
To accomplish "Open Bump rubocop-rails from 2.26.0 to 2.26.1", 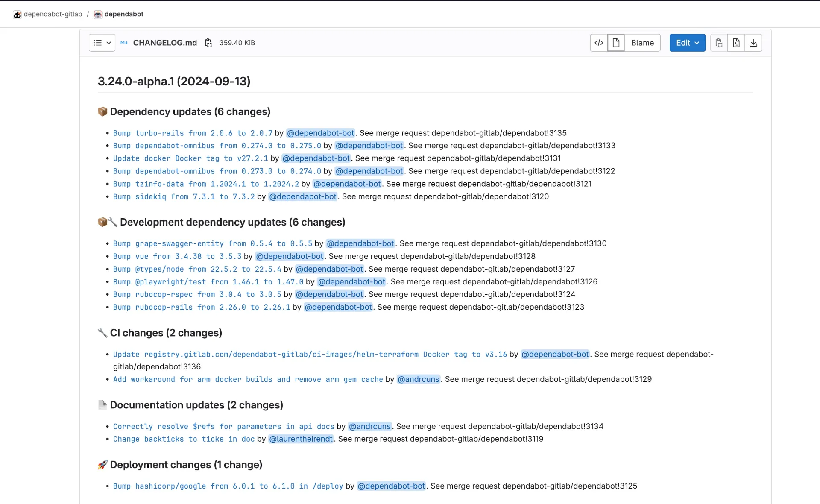I will (202, 308).
